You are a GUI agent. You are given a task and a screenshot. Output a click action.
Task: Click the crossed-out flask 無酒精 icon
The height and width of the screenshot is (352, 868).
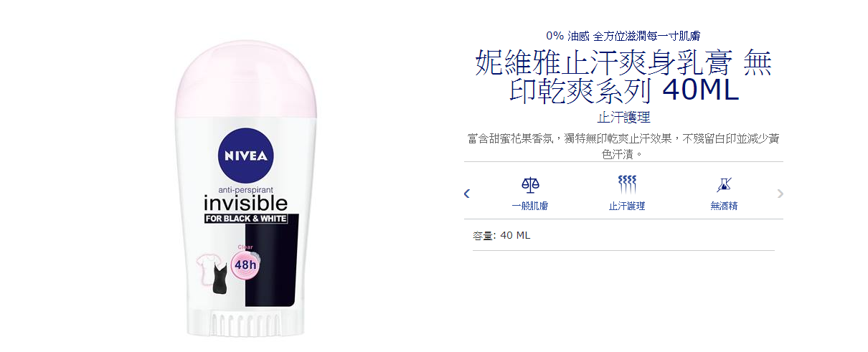click(x=724, y=186)
